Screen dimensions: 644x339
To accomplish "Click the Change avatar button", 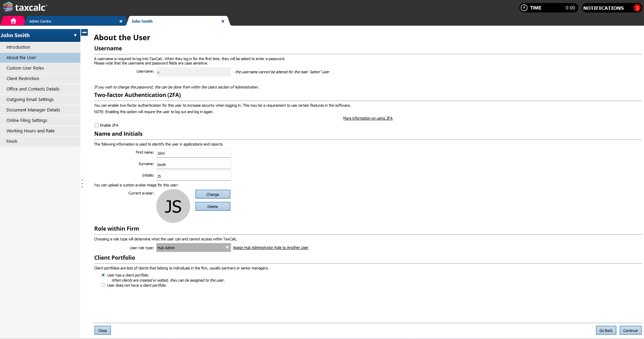I will point(213,194).
